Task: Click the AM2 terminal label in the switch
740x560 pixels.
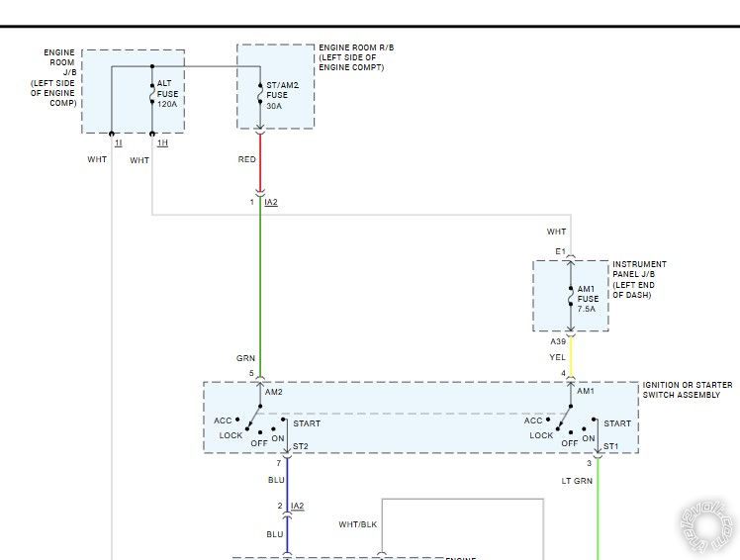Action: 274,392
